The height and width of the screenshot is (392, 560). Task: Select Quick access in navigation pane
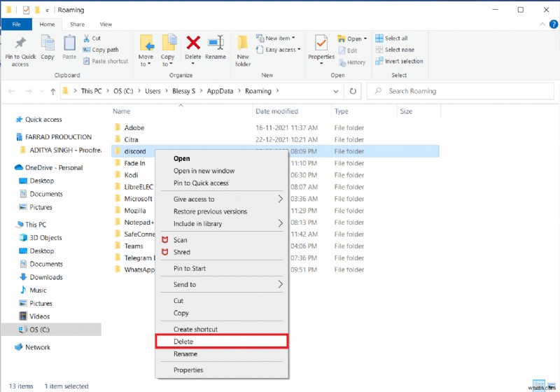(x=43, y=120)
